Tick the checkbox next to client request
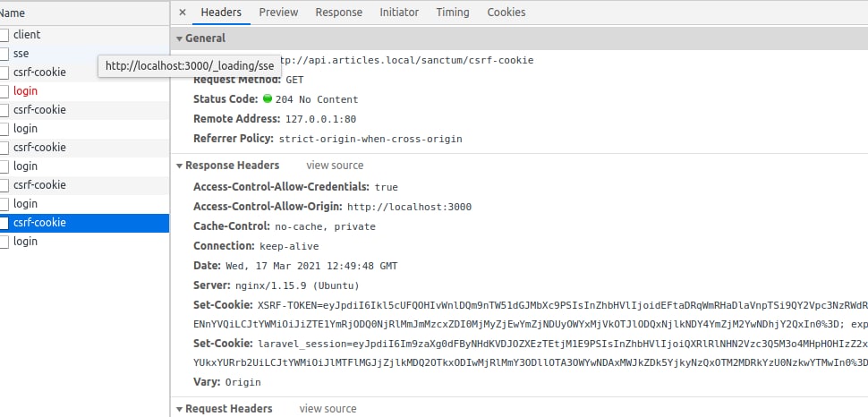Screen dimensions: 868x417 [x=4, y=35]
